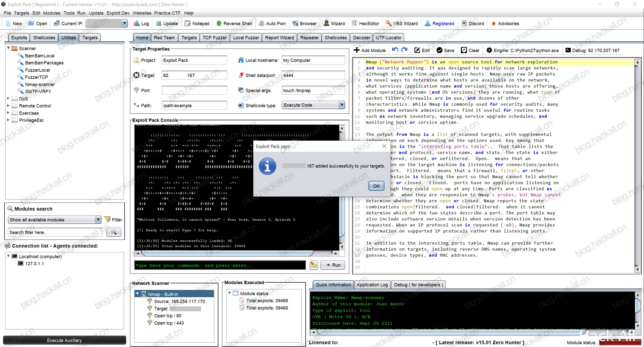Click the Debug target indicator
644x347 pixels.
tap(592, 50)
